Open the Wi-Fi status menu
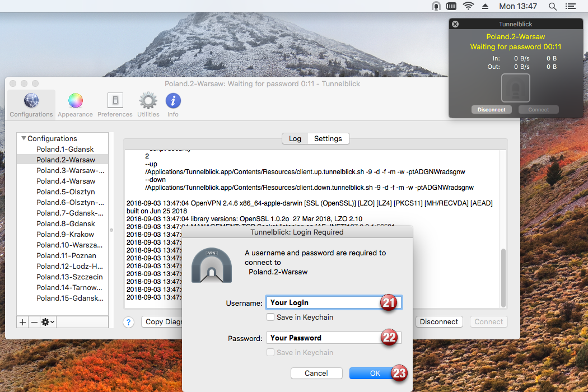Viewport: 588px width, 392px height. pos(468,6)
